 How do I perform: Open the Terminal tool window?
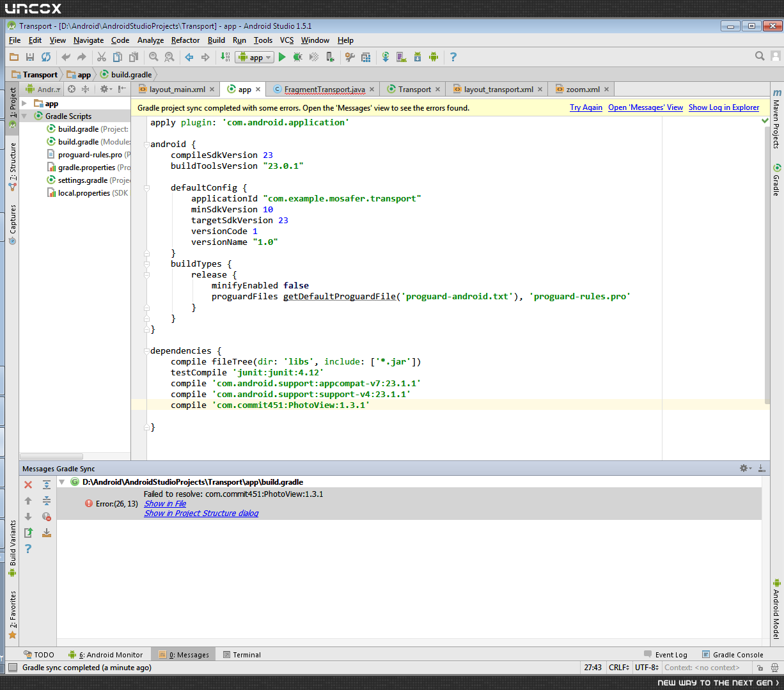tap(242, 655)
